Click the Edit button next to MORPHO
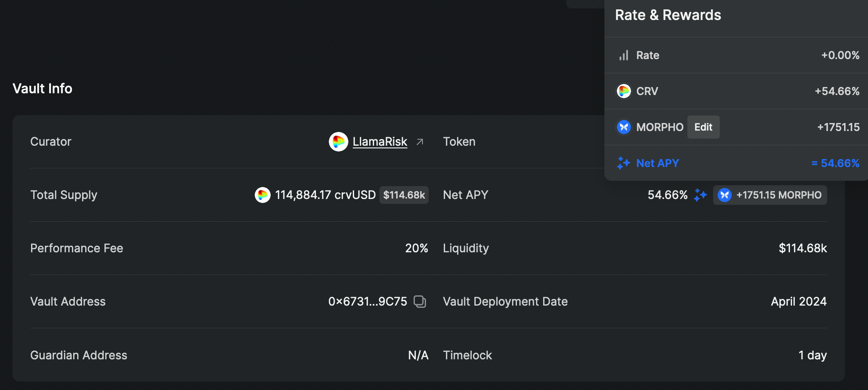The height and width of the screenshot is (390, 868). pos(703,127)
